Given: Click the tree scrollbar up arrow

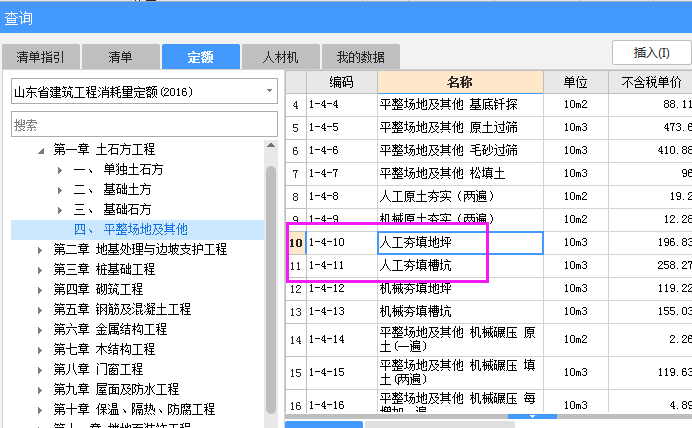Looking at the screenshot, I should pyautogui.click(x=271, y=145).
